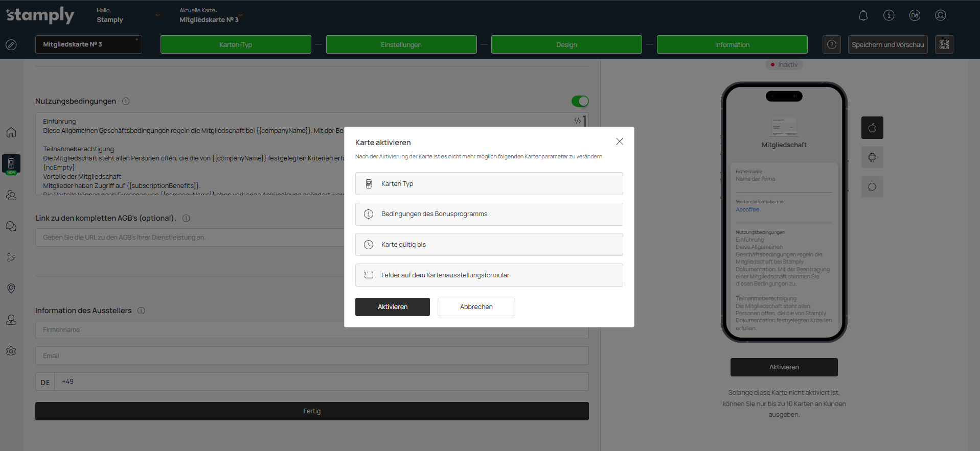Toggle the Nutzungsbedingungen switch off
Screen dimensions: 980x451
click(580, 101)
